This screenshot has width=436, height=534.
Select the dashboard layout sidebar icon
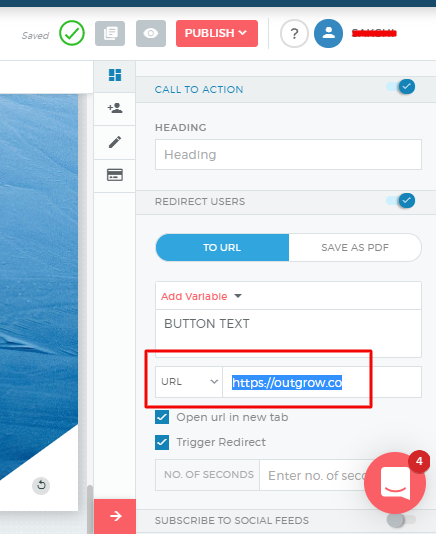(115, 75)
